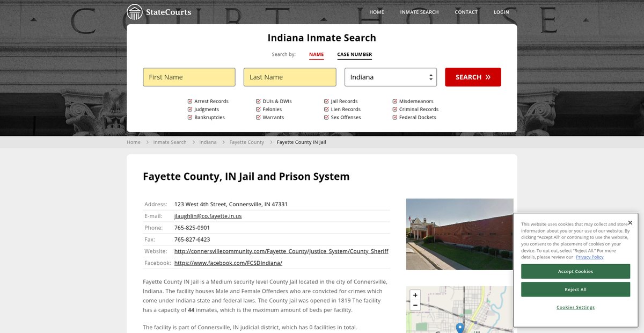The image size is (644, 333).
Task: Zoom in on the map
Action: [415, 295]
